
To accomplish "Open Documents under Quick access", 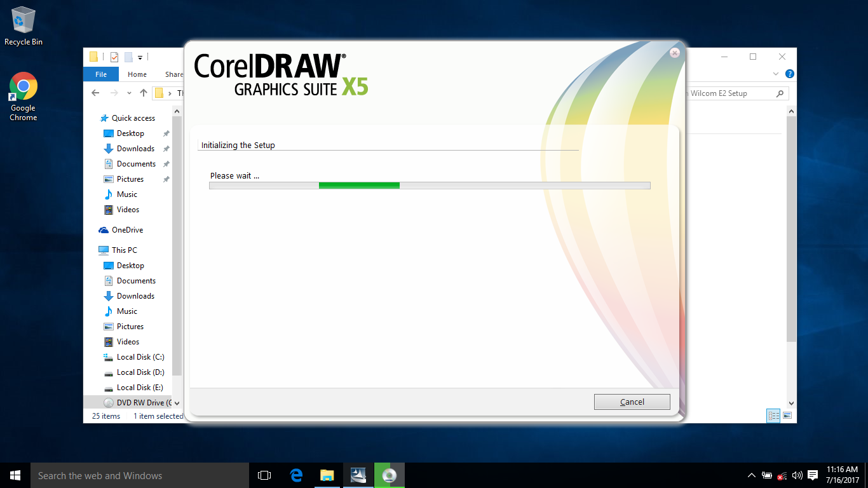I will point(136,164).
